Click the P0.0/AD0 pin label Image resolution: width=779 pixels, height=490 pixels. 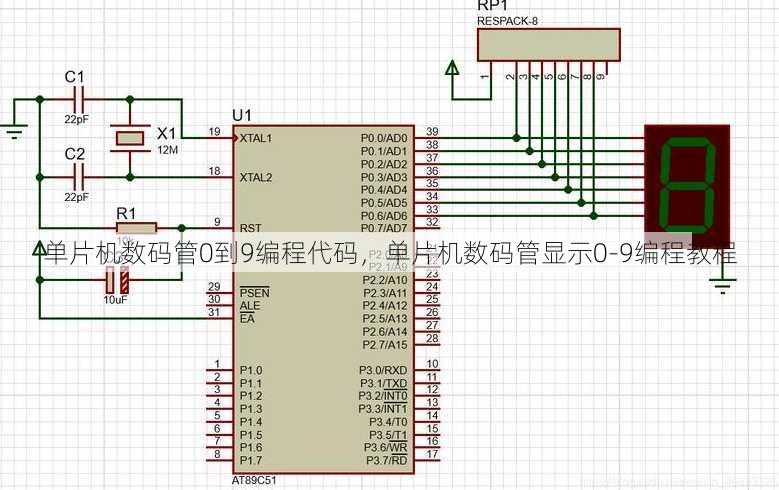tap(384, 138)
